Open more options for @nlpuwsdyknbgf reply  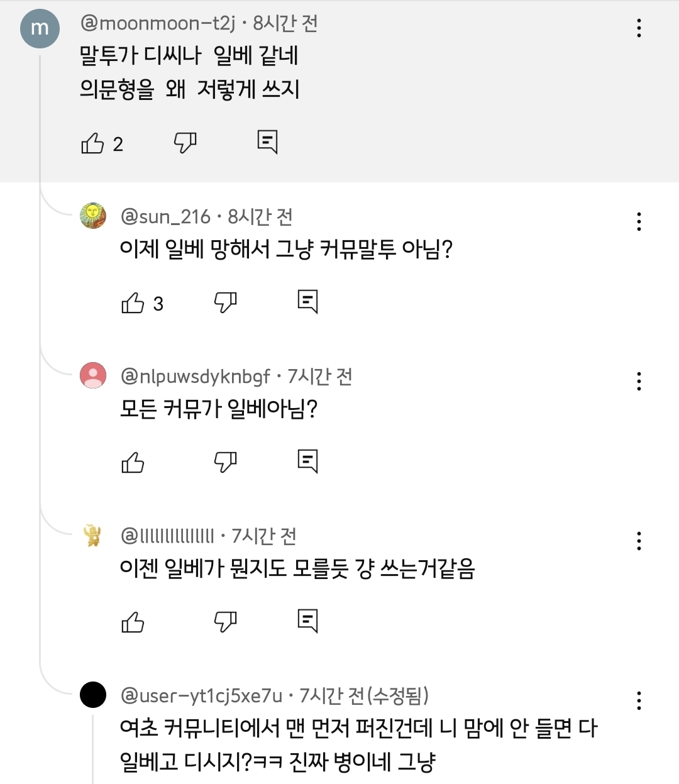pyautogui.click(x=639, y=381)
